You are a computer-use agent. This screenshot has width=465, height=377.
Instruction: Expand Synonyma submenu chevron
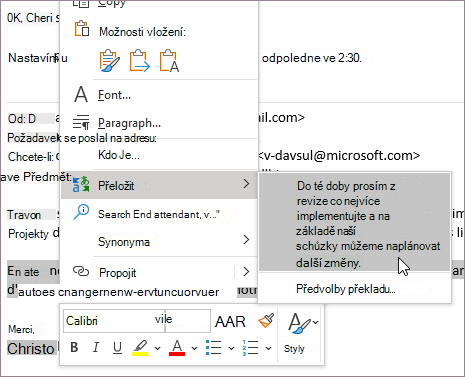pos(246,239)
